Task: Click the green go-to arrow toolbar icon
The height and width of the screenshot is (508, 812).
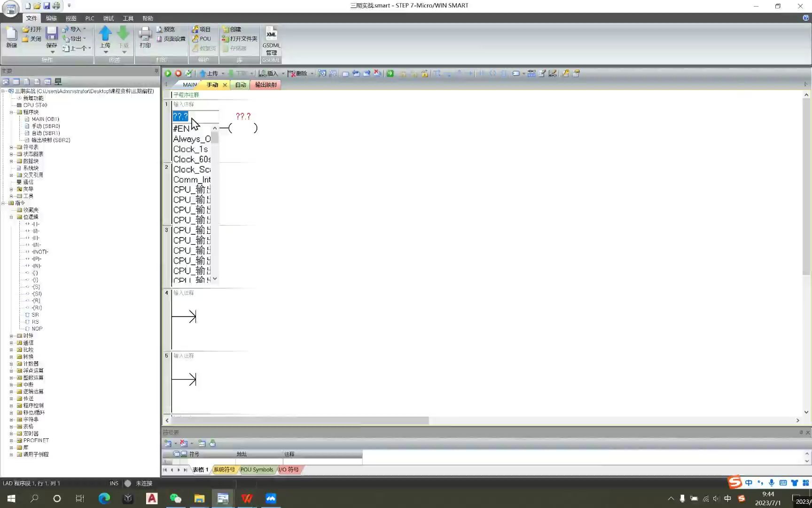Action: 390,73
